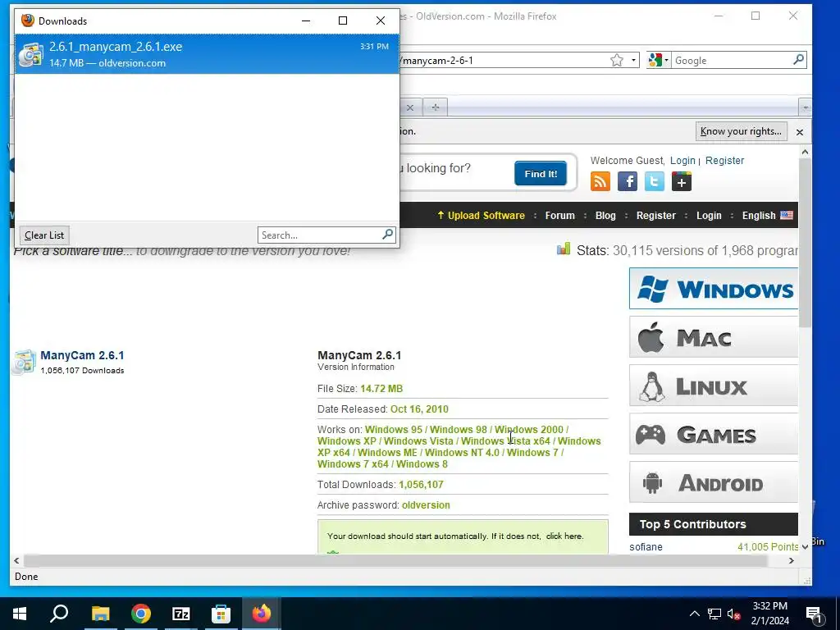Bookmark page with the star icon
The width and height of the screenshot is (840, 630).
tap(617, 61)
